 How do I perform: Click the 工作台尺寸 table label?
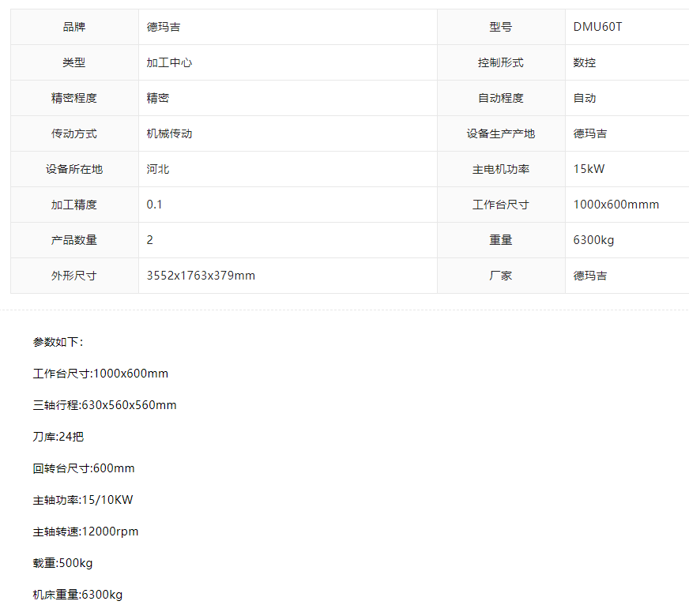click(x=501, y=205)
